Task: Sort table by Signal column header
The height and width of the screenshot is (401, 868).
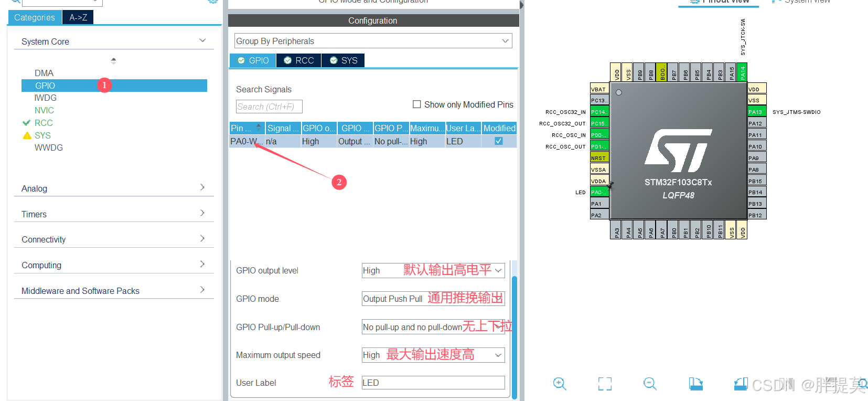Action: click(283, 128)
